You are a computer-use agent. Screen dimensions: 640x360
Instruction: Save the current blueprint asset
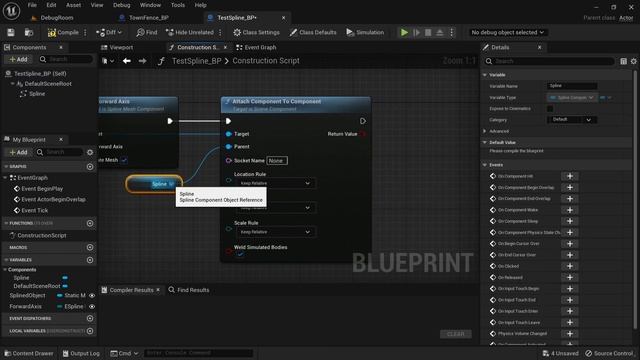[11, 32]
